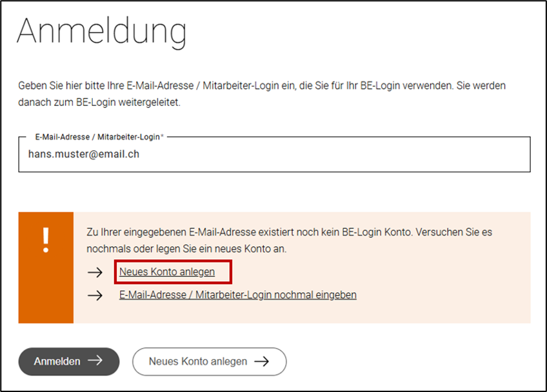Screen dimensions: 547x392
Task: Click the E-Mail-Adresse / Mitarbeiter-Login input field
Action: click(274, 154)
